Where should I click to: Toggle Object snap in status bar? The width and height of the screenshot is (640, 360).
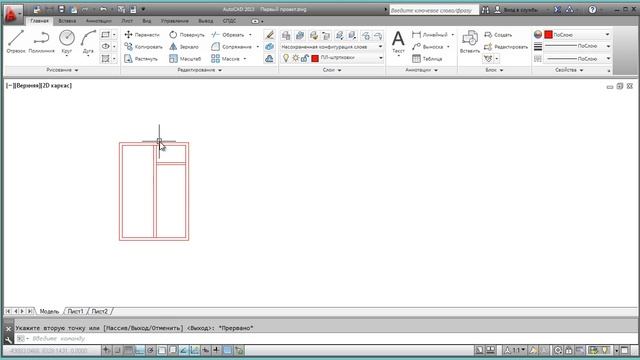point(162,350)
